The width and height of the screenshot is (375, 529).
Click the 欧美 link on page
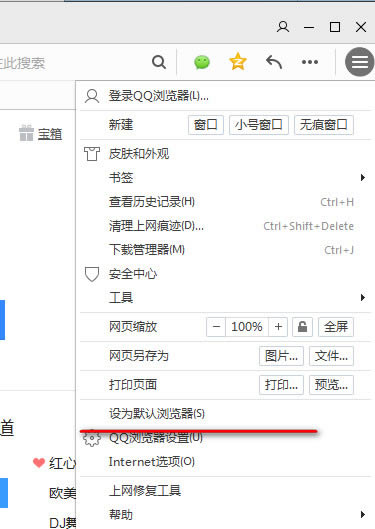click(x=63, y=493)
